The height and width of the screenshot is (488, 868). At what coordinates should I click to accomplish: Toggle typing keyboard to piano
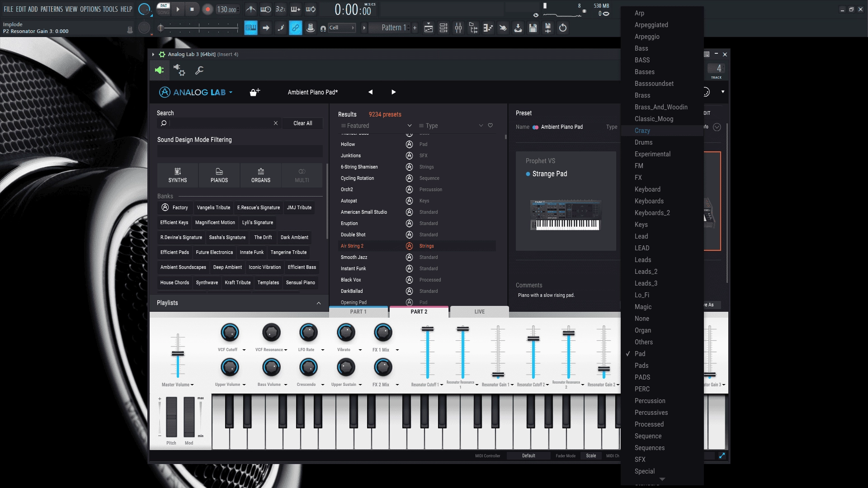(x=251, y=28)
